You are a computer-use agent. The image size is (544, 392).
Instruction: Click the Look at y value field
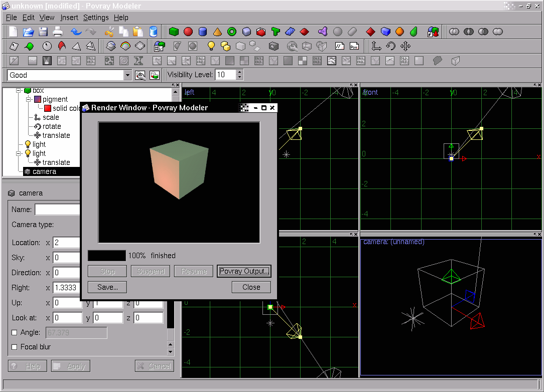(108, 318)
